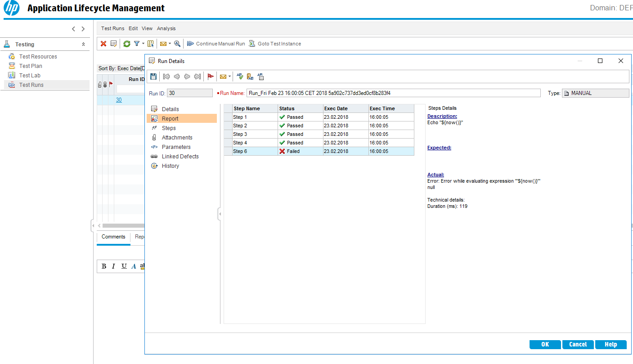The height and width of the screenshot is (364, 633).
Task: Open the Test Lab module
Action: click(x=30, y=76)
